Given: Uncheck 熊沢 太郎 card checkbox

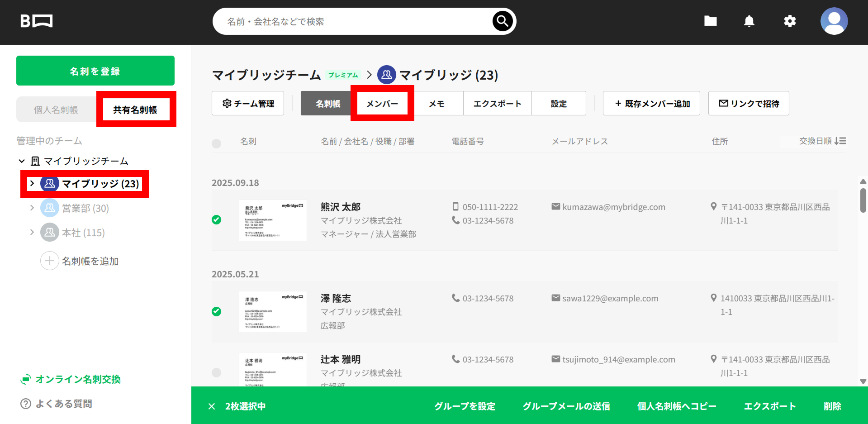Looking at the screenshot, I should [x=216, y=220].
